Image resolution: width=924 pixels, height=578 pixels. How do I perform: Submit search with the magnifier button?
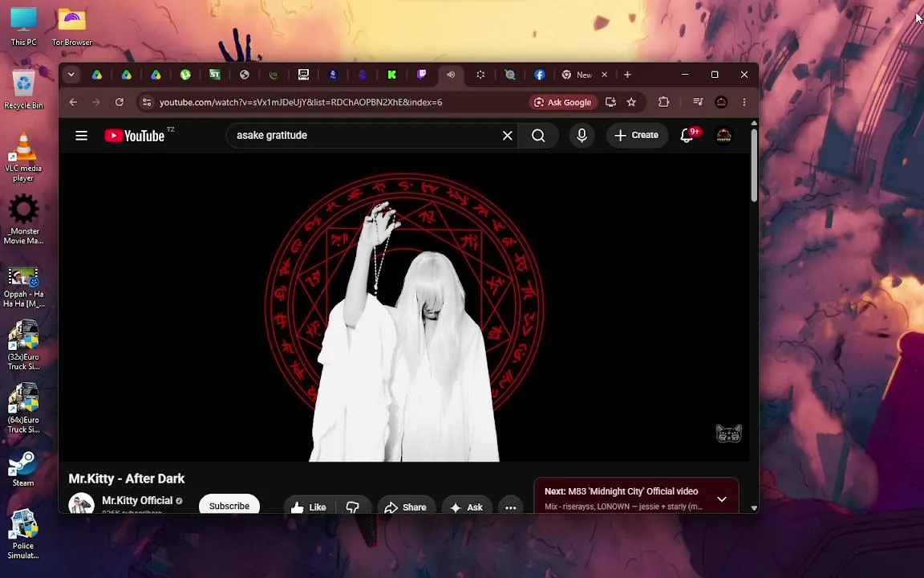(x=538, y=136)
